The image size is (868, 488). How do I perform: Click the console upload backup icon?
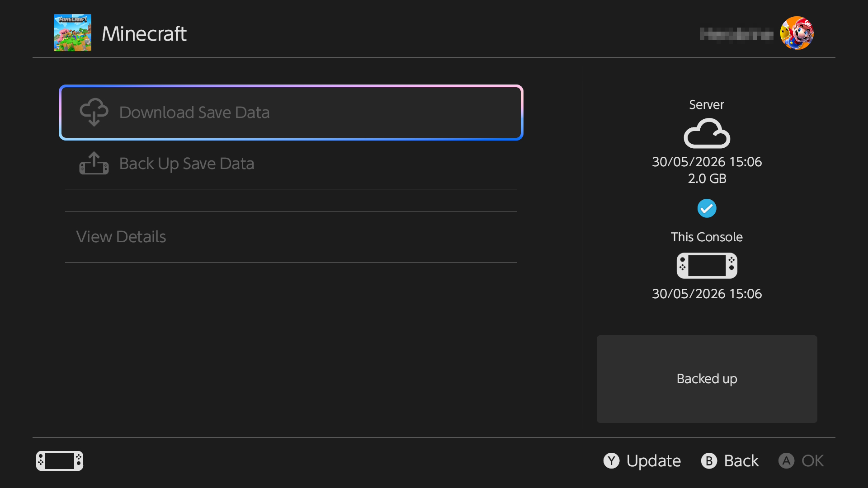tap(94, 163)
